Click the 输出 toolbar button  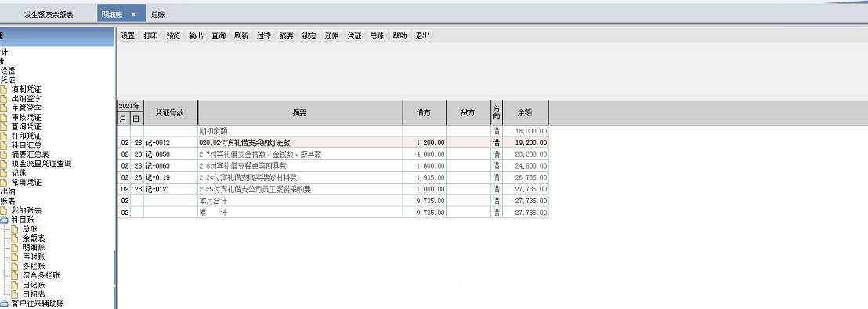click(196, 36)
